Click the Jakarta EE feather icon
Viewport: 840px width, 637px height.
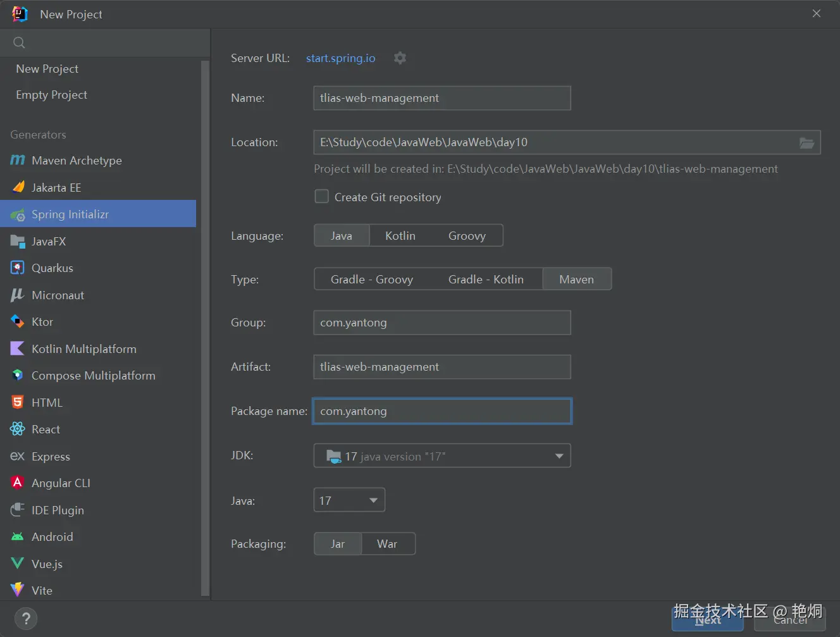coord(18,187)
